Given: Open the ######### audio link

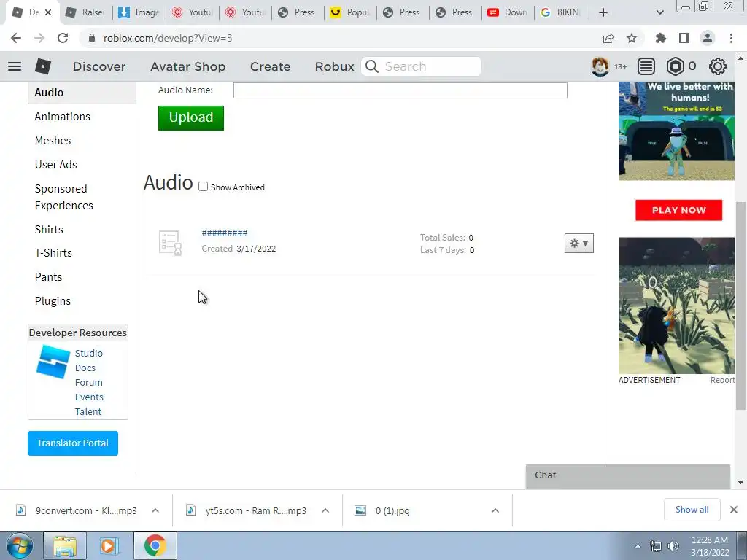Looking at the screenshot, I should click(225, 233).
